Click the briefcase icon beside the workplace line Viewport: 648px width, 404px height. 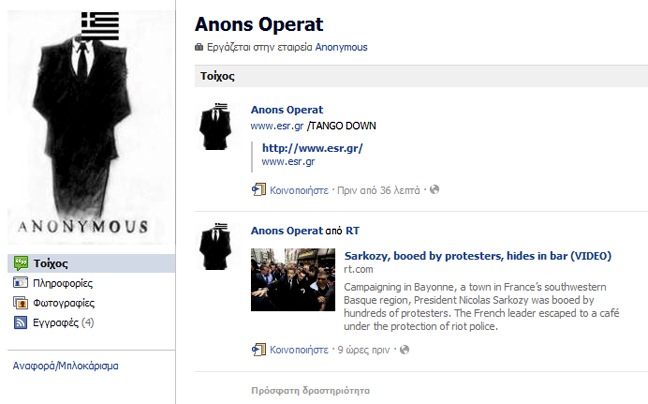pyautogui.click(x=199, y=47)
